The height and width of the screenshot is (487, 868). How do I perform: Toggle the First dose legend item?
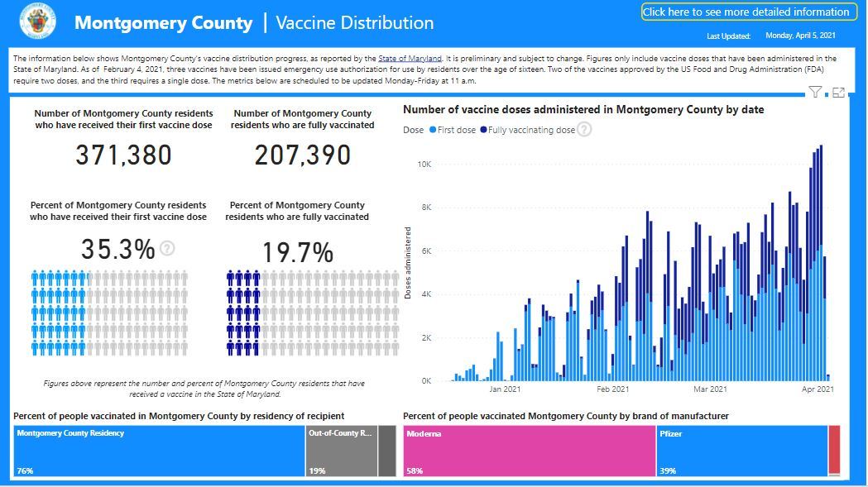click(x=452, y=130)
